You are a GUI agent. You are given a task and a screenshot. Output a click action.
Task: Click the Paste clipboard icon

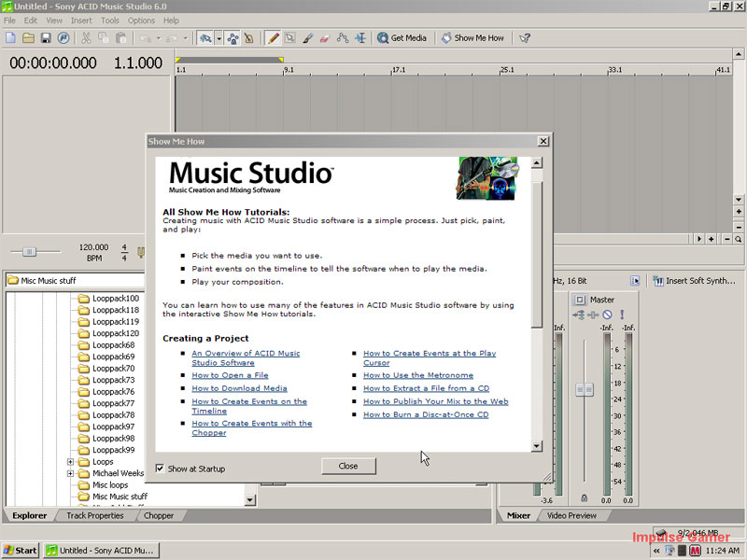click(x=121, y=38)
